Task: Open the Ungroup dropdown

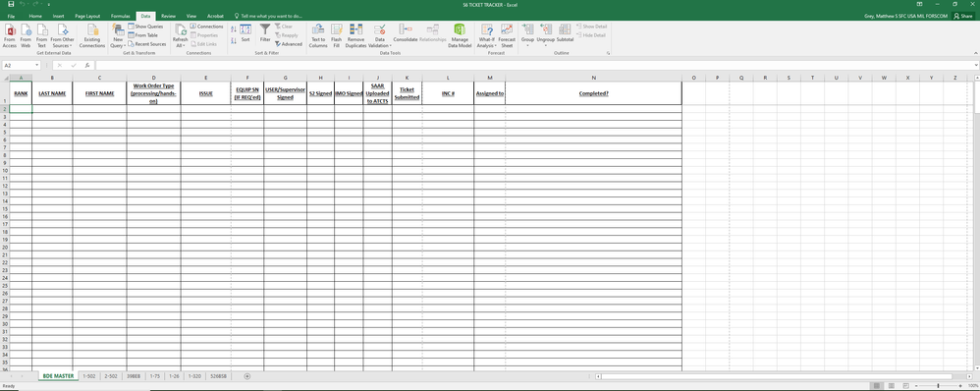Action: (x=546, y=34)
